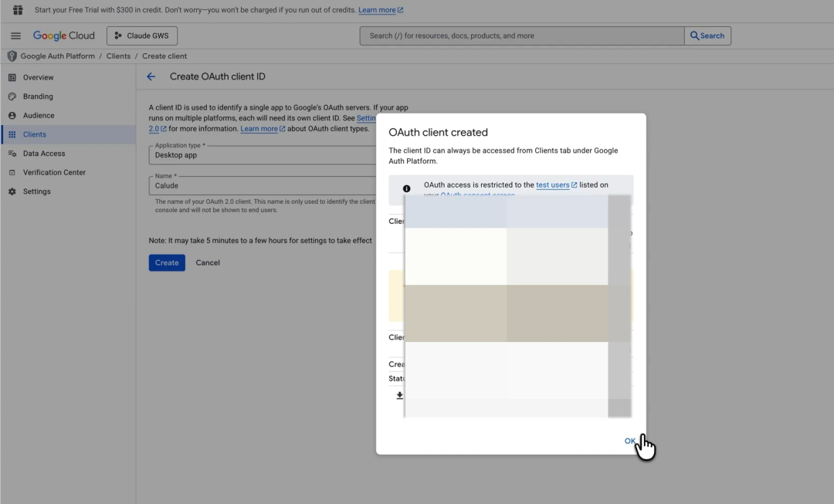Click the Google Auth Platform shield icon
Image resolution: width=834 pixels, height=504 pixels.
(x=12, y=56)
